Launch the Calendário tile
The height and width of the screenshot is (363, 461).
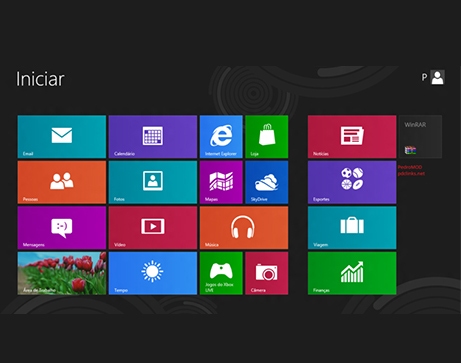pos(153,137)
